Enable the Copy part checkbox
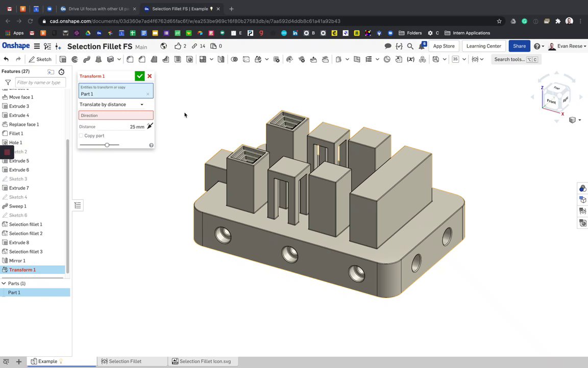This screenshot has height=368, width=588. pos(81,136)
